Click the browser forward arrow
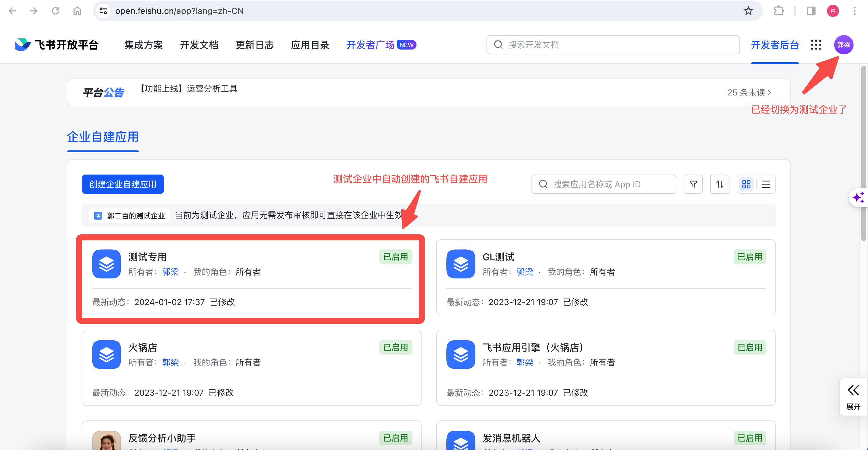The image size is (868, 450). pos(34,11)
